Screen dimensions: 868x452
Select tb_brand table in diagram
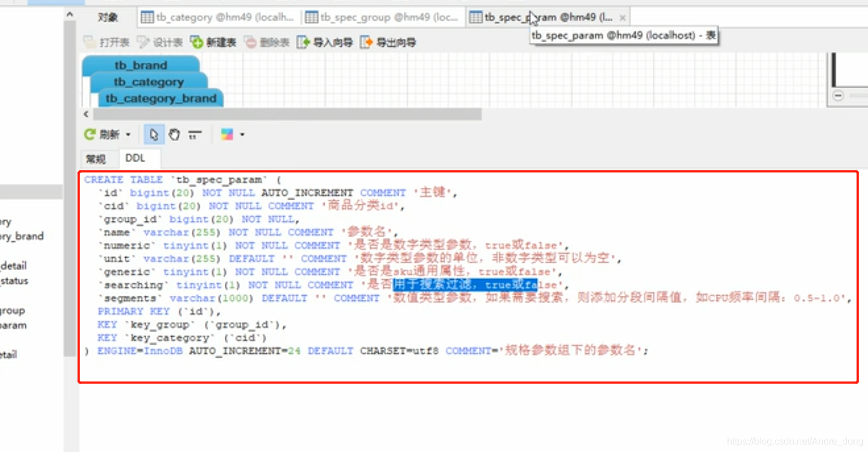pos(141,65)
